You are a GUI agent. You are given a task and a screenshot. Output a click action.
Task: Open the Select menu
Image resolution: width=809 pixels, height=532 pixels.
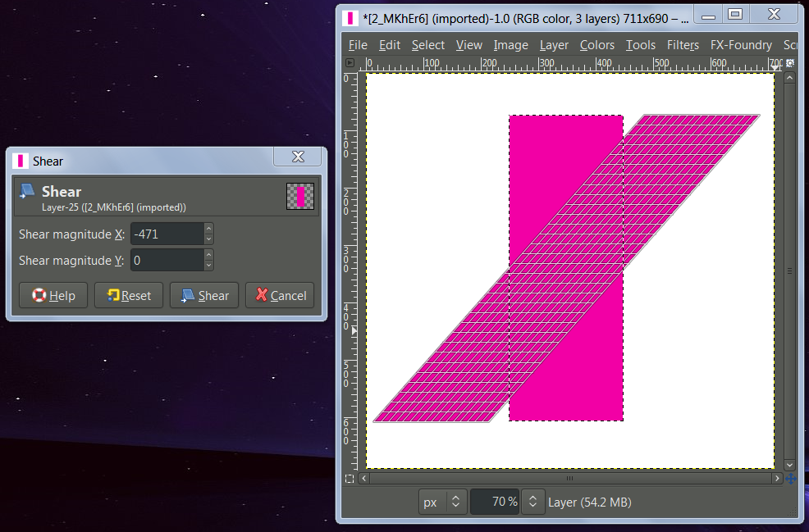(428, 45)
